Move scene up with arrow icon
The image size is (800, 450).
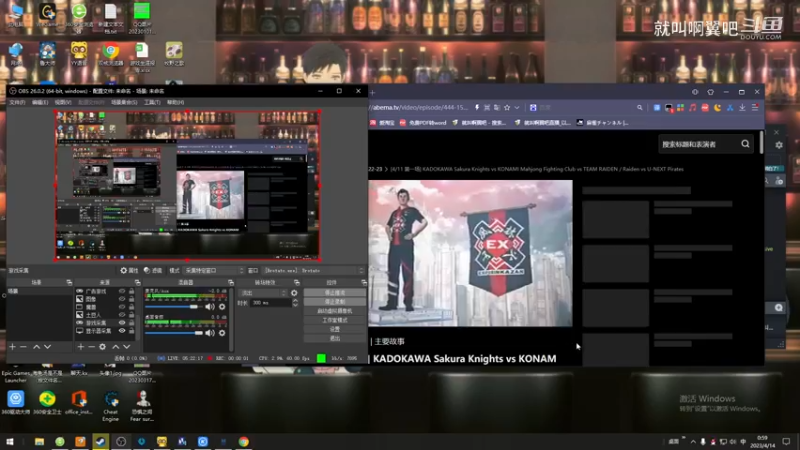pos(36,346)
